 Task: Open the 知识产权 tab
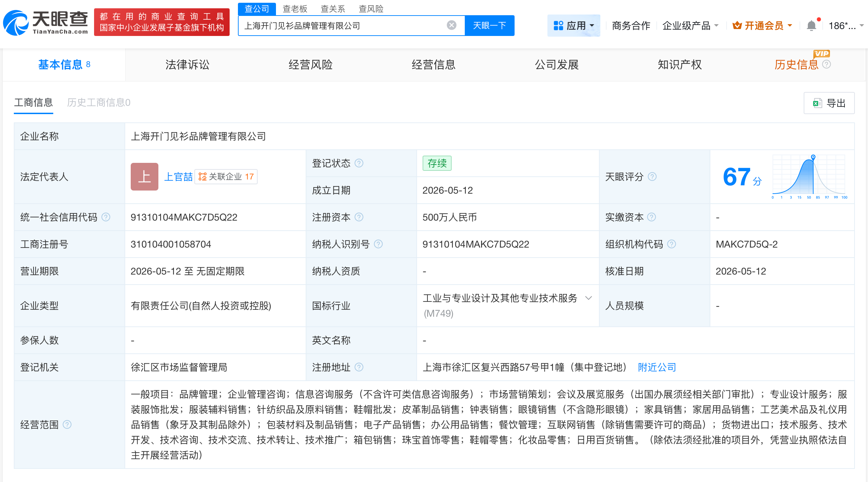pos(680,65)
